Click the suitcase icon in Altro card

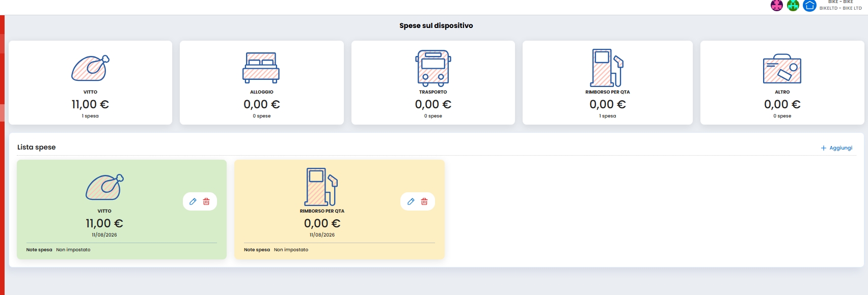(x=782, y=69)
